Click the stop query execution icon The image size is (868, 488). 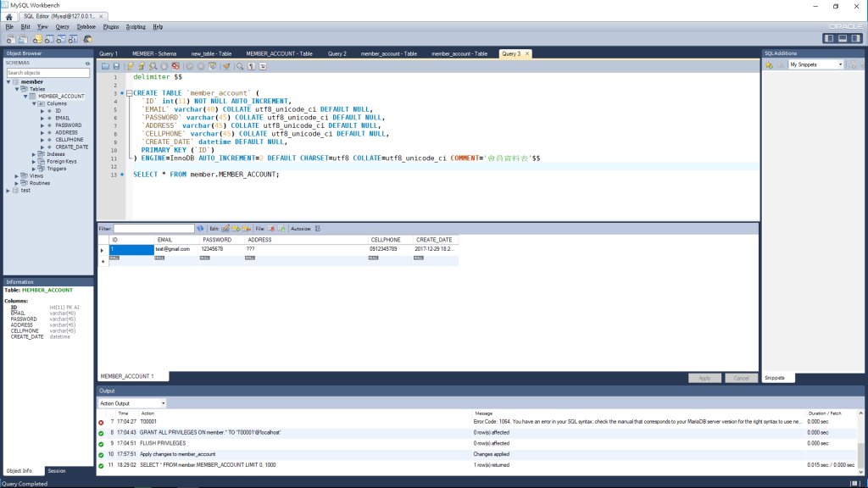164,66
